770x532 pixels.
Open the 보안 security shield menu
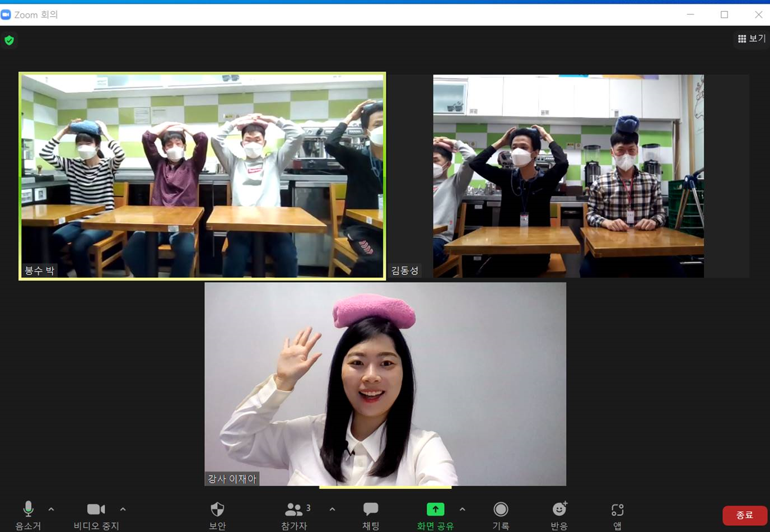pyautogui.click(x=217, y=515)
